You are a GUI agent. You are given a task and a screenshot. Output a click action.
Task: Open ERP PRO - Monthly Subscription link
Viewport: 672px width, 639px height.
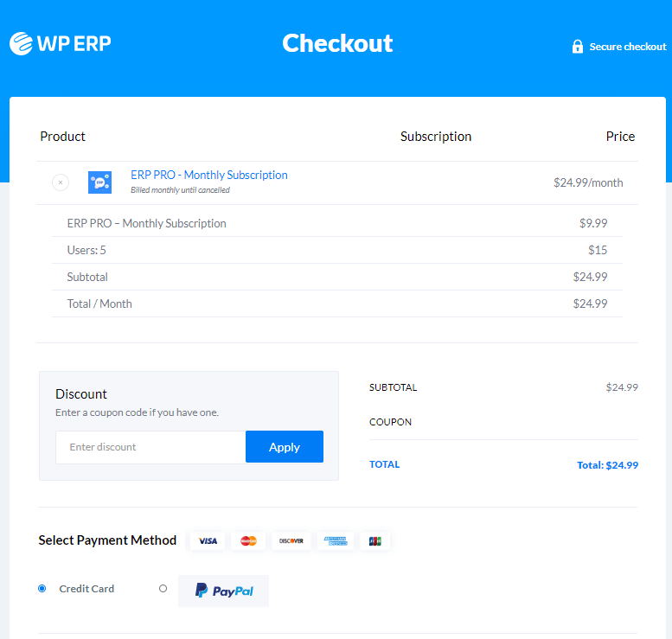point(209,175)
